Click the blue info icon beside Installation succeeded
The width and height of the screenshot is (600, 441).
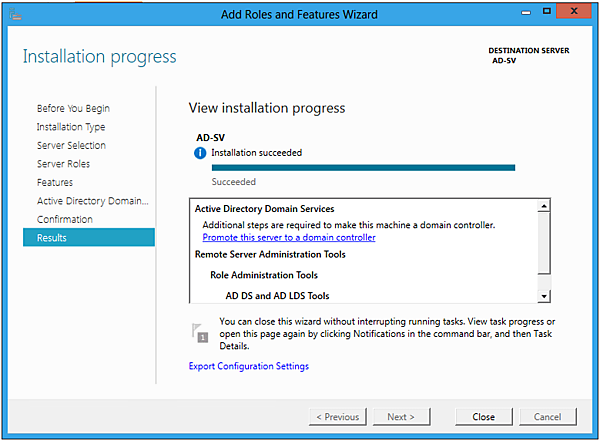click(201, 153)
